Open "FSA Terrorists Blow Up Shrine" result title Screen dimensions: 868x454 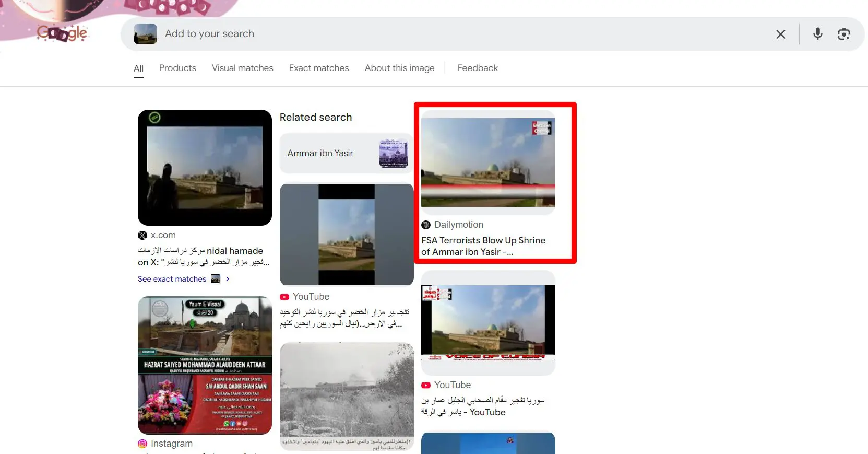[483, 246]
